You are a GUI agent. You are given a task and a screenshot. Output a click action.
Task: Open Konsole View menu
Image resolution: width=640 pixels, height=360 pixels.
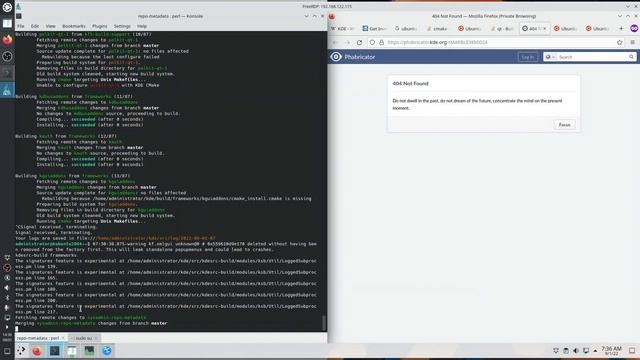tap(50, 26)
